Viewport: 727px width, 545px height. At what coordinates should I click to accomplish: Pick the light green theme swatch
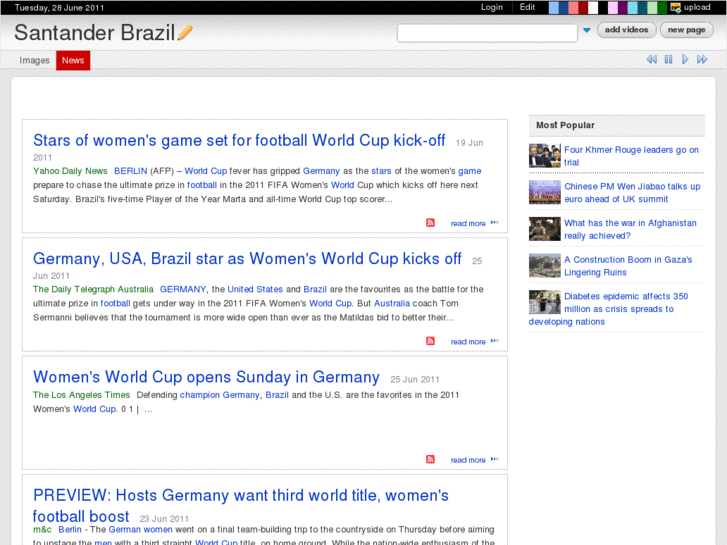click(x=652, y=7)
